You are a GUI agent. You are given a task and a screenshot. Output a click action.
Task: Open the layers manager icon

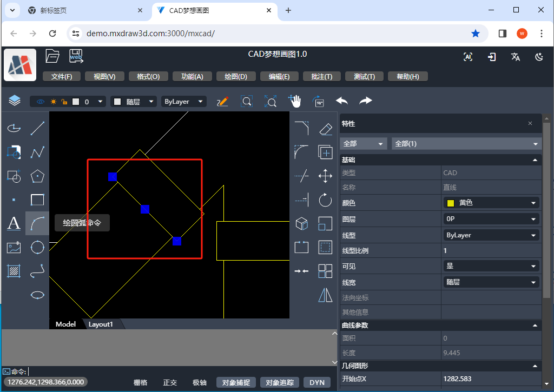(15, 101)
